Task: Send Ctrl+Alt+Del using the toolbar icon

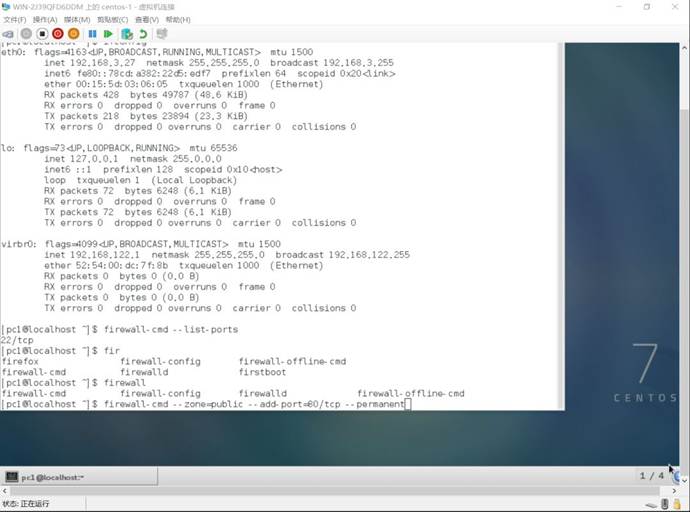Action: (x=7, y=34)
